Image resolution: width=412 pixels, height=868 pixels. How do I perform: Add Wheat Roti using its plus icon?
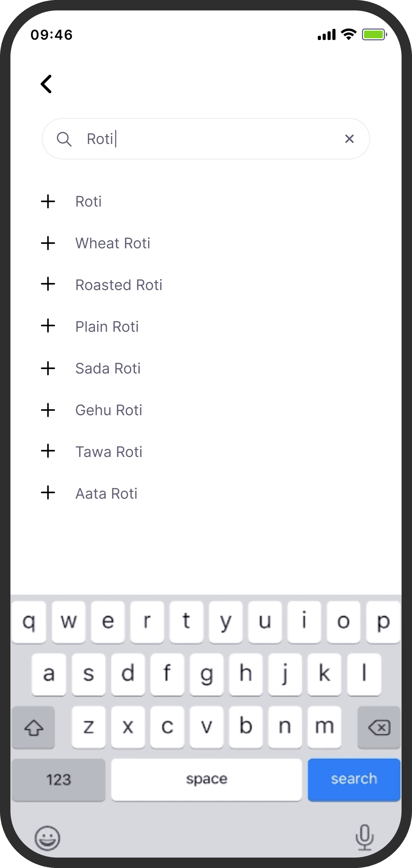(x=48, y=243)
